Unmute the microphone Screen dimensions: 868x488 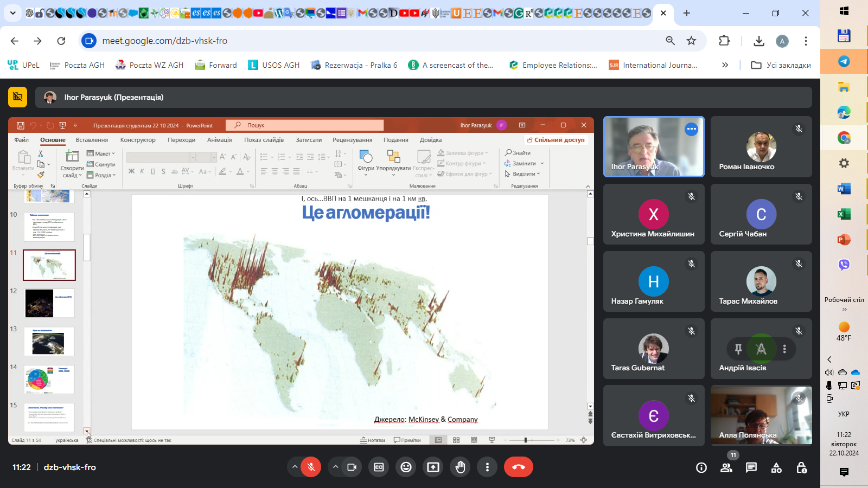click(311, 467)
